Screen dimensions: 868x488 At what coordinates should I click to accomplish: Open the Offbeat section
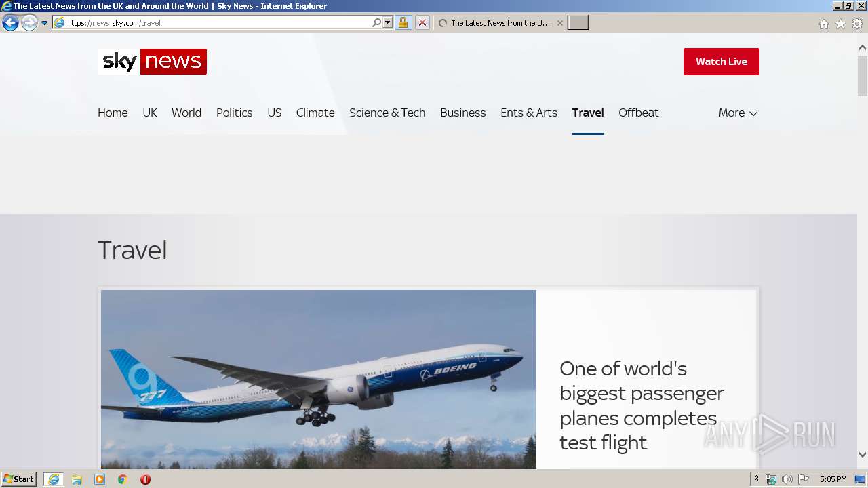point(639,113)
